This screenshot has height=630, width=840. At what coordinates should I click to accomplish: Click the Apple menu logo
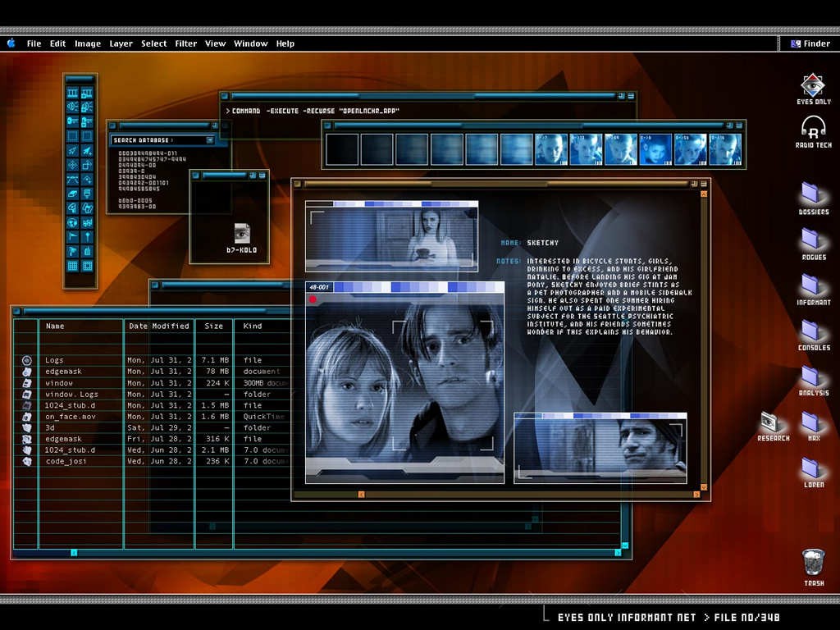point(11,43)
